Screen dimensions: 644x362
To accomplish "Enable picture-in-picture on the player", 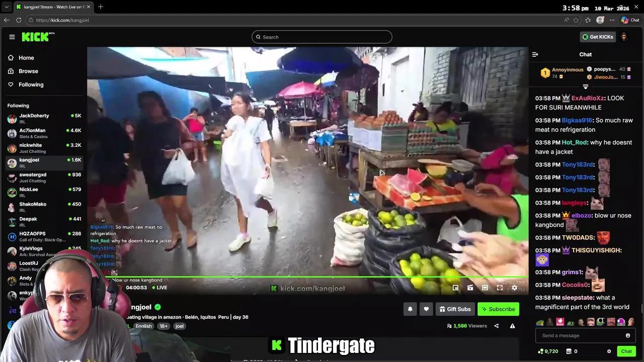I will [x=455, y=288].
